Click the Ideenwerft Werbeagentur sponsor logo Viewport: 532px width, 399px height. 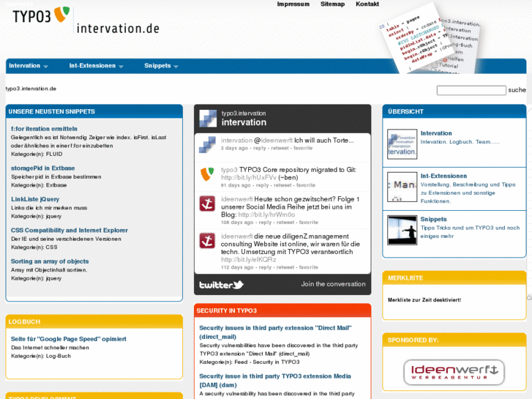454,372
